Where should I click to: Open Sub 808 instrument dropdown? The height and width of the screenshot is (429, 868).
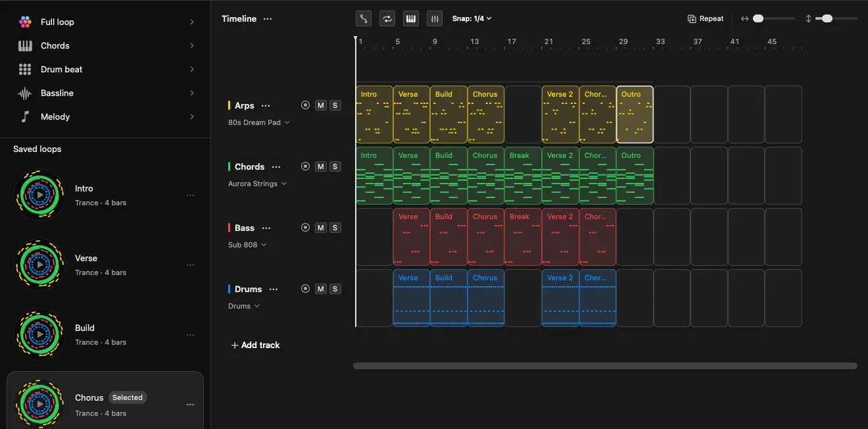[247, 245]
